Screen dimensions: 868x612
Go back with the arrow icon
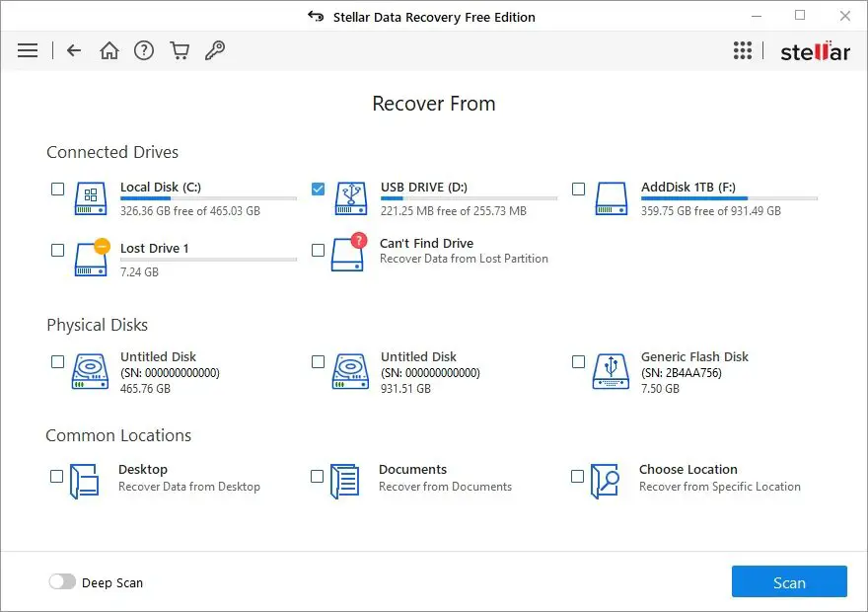click(74, 50)
